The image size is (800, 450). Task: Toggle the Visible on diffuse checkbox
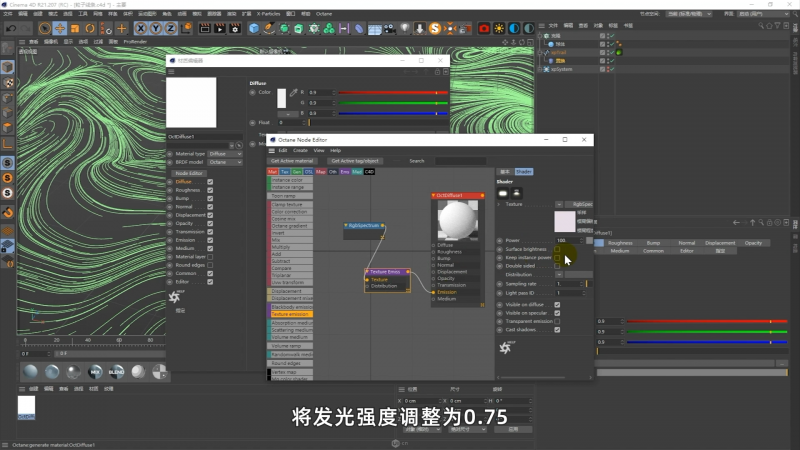click(557, 305)
